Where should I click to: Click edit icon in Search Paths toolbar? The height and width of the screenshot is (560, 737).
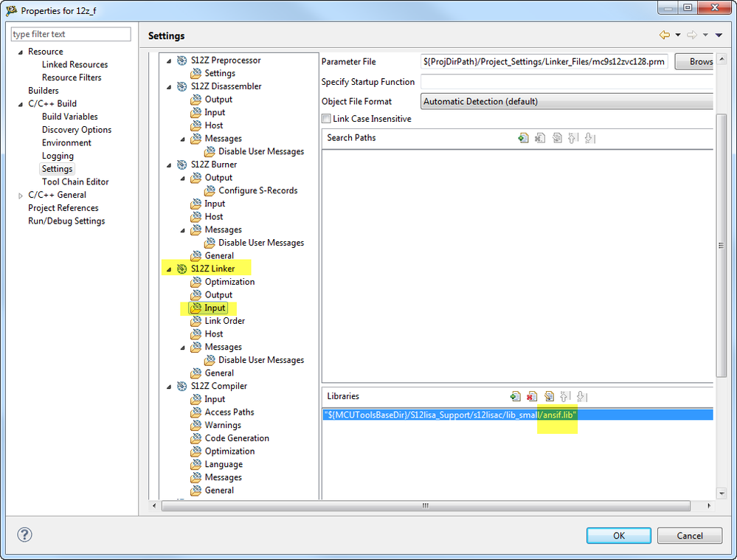[557, 138]
